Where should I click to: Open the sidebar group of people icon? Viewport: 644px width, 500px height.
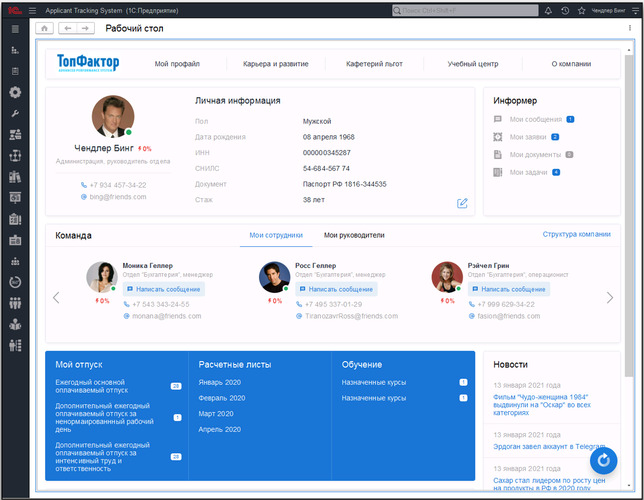tap(15, 303)
